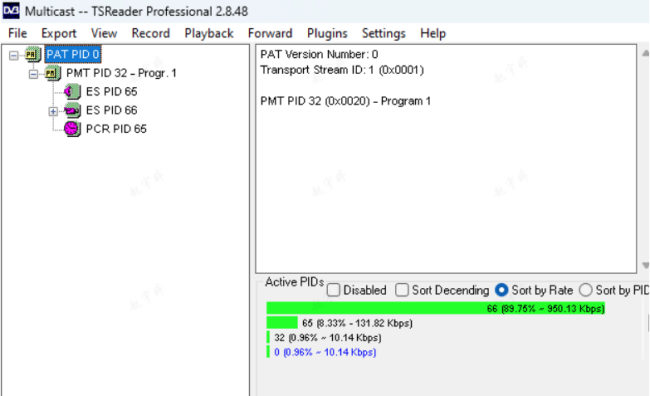650x396 pixels.
Task: Open the Plugins menu
Action: tap(327, 33)
